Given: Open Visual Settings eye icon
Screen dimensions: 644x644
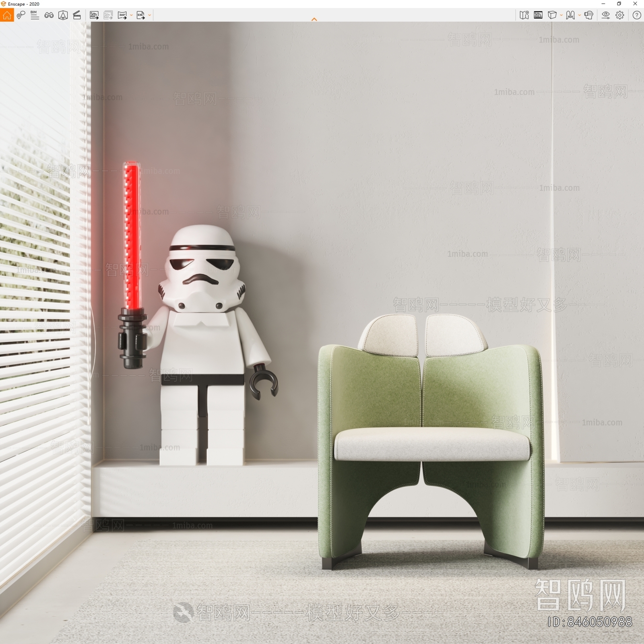Looking at the screenshot, I should (606, 15).
